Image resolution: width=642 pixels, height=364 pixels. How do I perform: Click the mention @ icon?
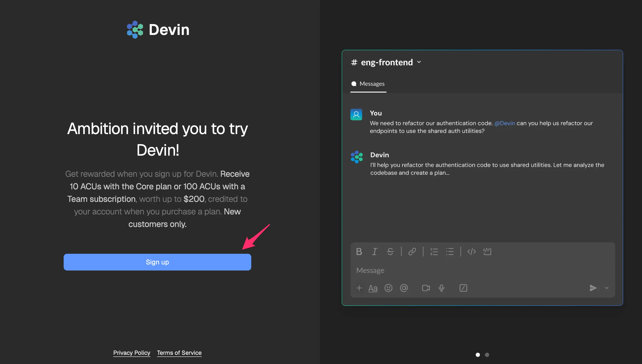pyautogui.click(x=404, y=288)
